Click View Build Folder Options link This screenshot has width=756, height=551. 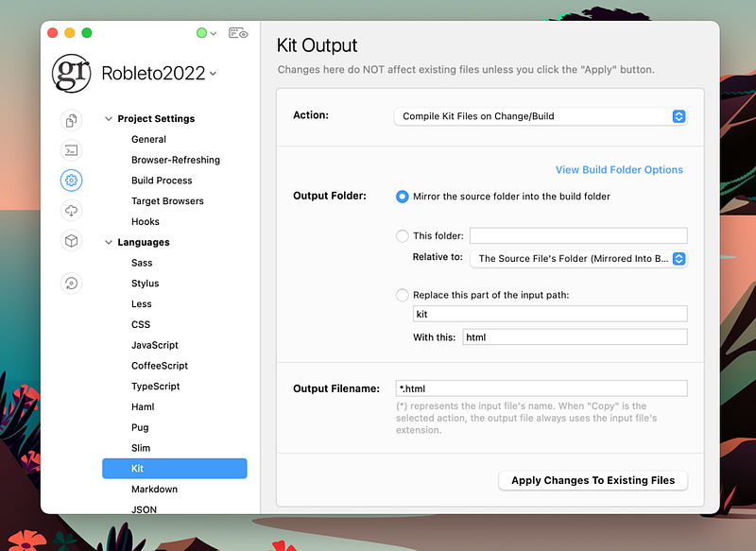pyautogui.click(x=619, y=170)
